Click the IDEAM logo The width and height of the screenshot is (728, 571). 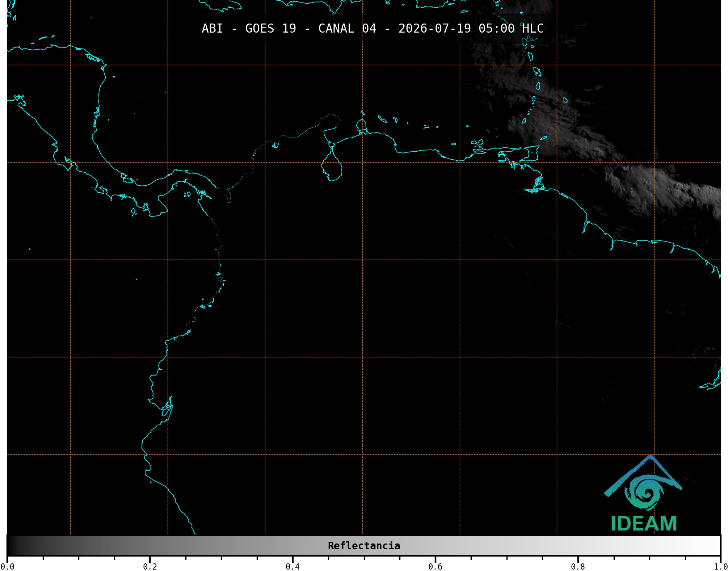pyautogui.click(x=643, y=493)
